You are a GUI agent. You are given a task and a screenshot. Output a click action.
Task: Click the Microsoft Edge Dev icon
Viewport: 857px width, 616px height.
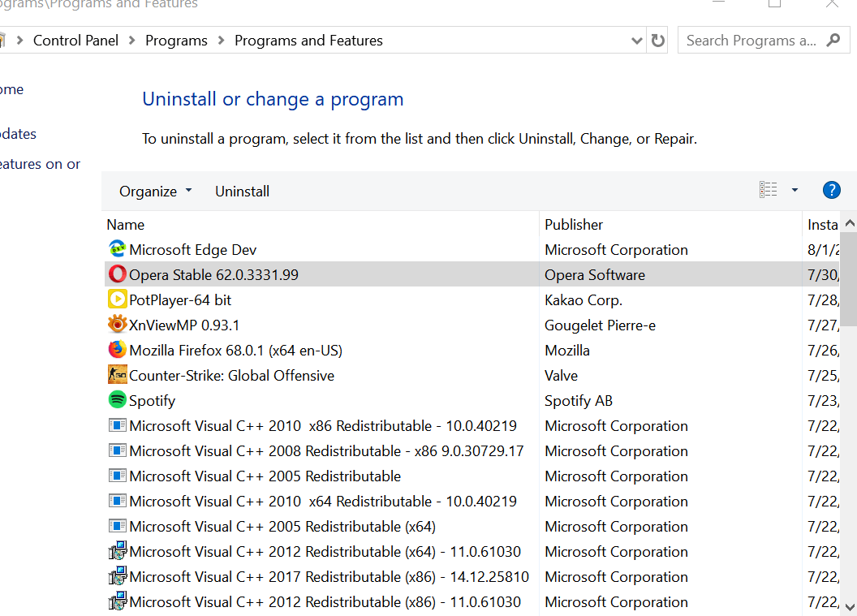(117, 249)
